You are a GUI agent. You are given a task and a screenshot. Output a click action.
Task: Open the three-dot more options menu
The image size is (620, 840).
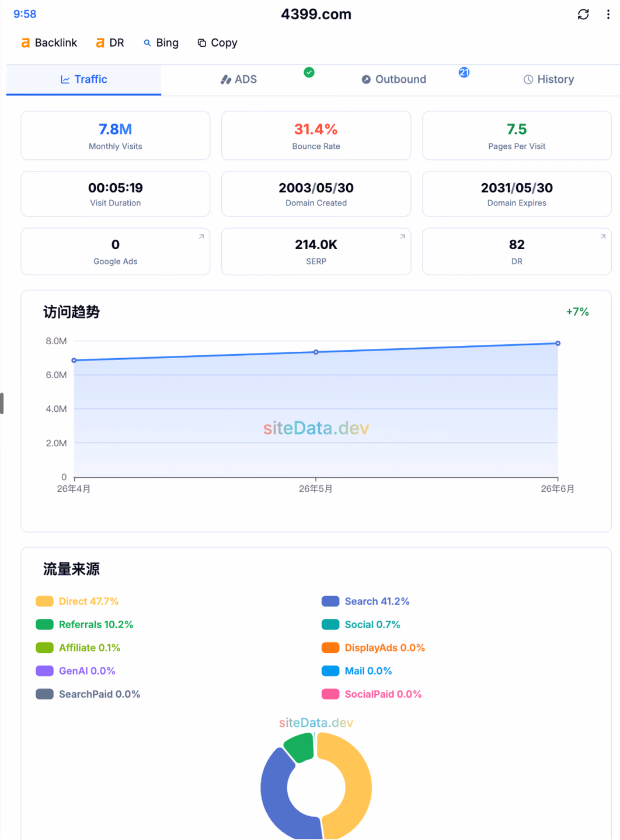tap(608, 14)
